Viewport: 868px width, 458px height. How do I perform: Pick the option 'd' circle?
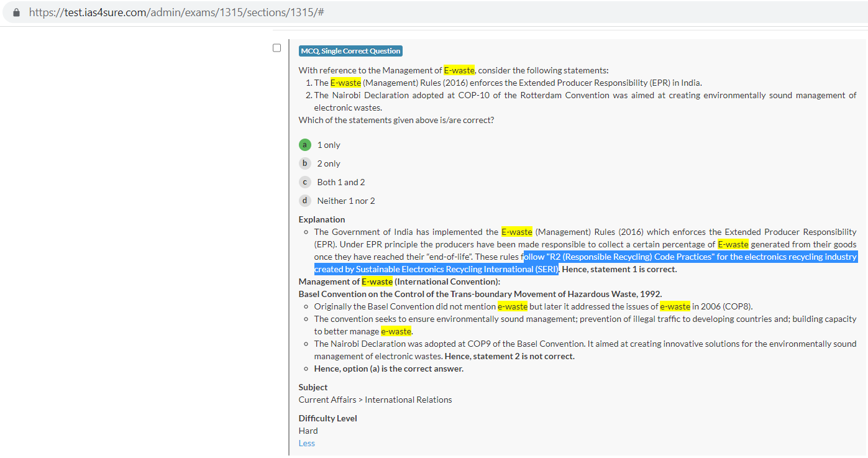304,201
